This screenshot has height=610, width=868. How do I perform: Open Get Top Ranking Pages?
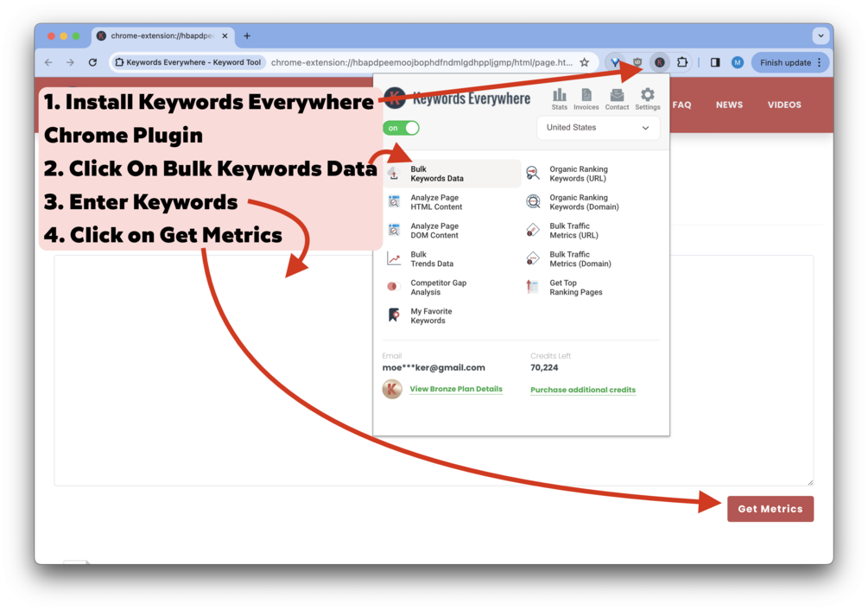coord(576,287)
